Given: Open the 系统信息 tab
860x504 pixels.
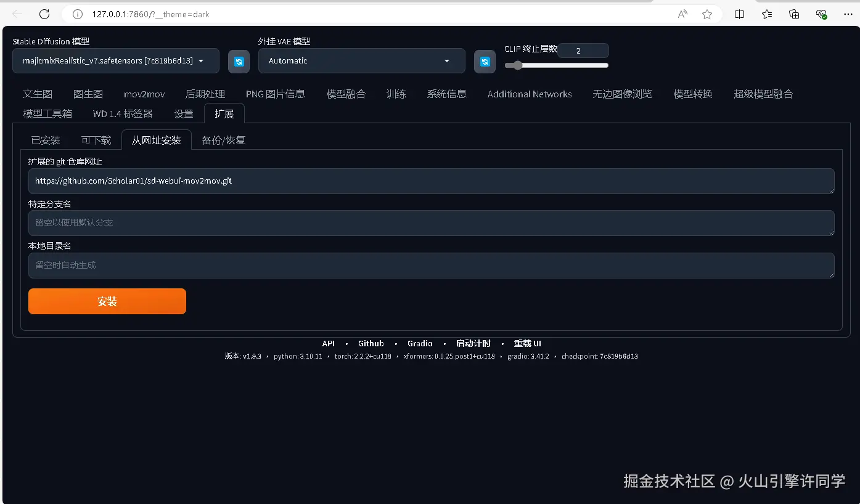Looking at the screenshot, I should [447, 94].
